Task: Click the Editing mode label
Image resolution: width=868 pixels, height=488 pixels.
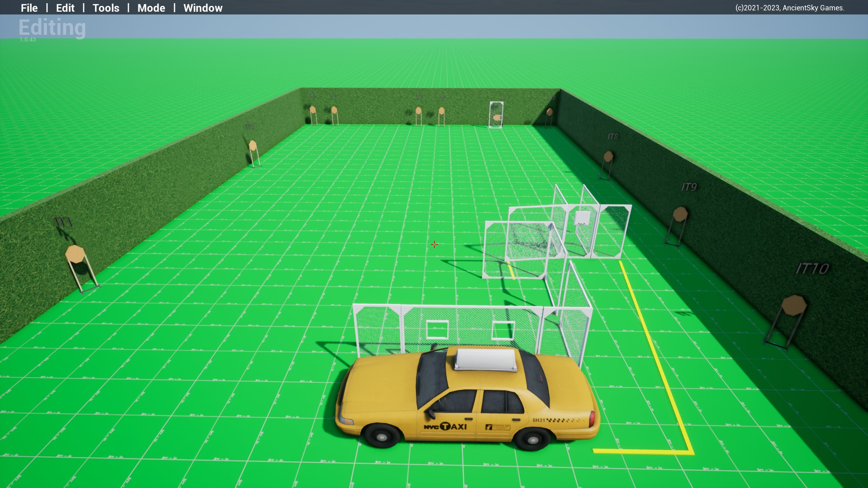Action: tap(52, 28)
